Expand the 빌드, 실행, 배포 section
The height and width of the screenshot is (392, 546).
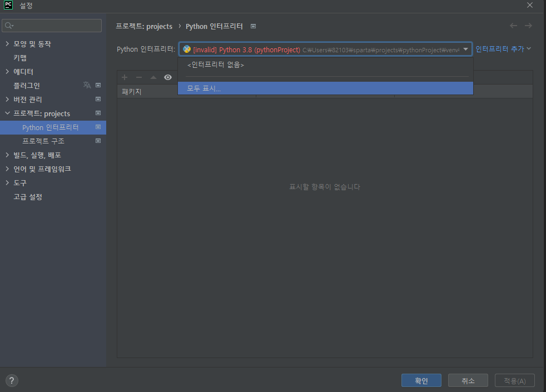pyautogui.click(x=7, y=155)
